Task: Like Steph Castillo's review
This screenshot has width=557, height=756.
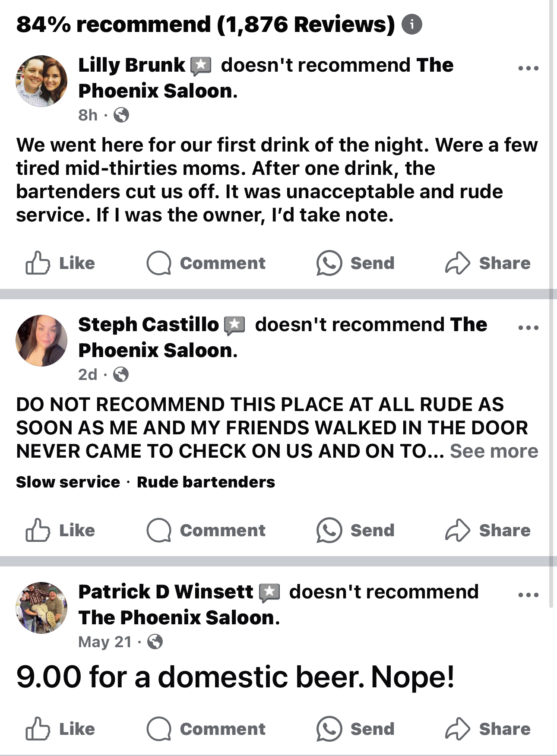Action: click(x=60, y=530)
